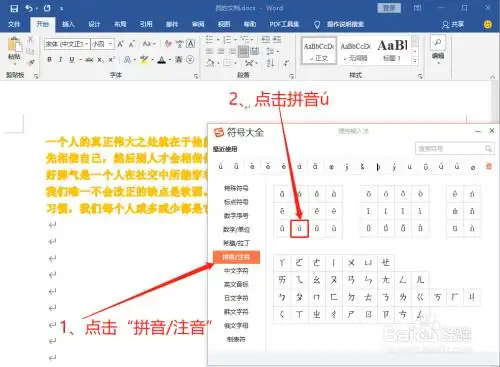Screen dimensions: 500x367
Task: Click the feedback smiley face
Action: coord(487,24)
